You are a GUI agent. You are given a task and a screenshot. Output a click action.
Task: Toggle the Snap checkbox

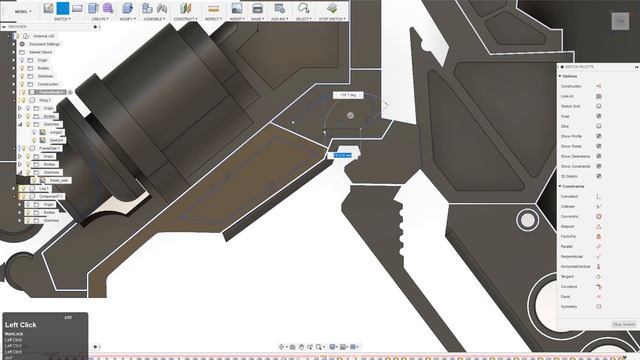(599, 116)
